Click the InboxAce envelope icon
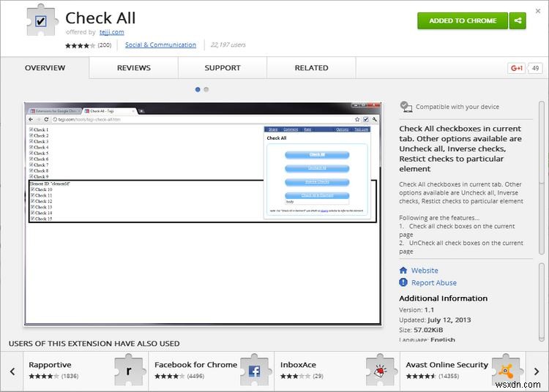The height and width of the screenshot is (392, 549). [x=380, y=370]
